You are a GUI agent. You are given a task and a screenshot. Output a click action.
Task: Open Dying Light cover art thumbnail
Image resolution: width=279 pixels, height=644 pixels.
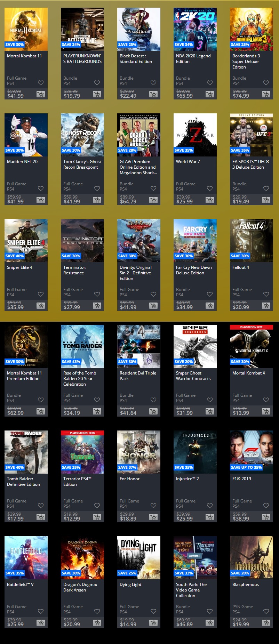pyautogui.click(x=139, y=558)
